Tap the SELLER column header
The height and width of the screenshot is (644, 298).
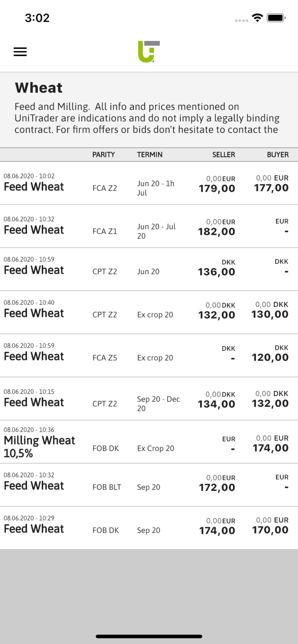224,155
